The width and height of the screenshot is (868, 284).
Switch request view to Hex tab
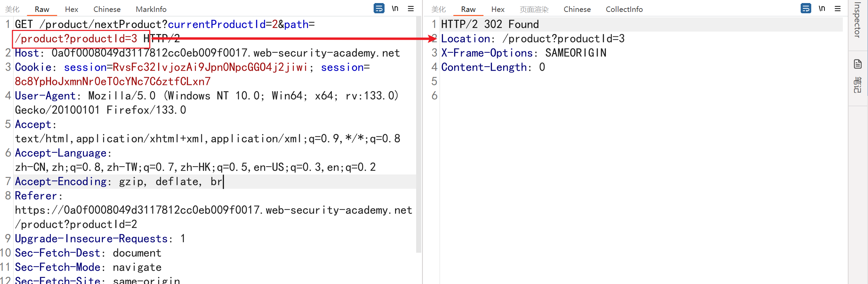tap(71, 9)
